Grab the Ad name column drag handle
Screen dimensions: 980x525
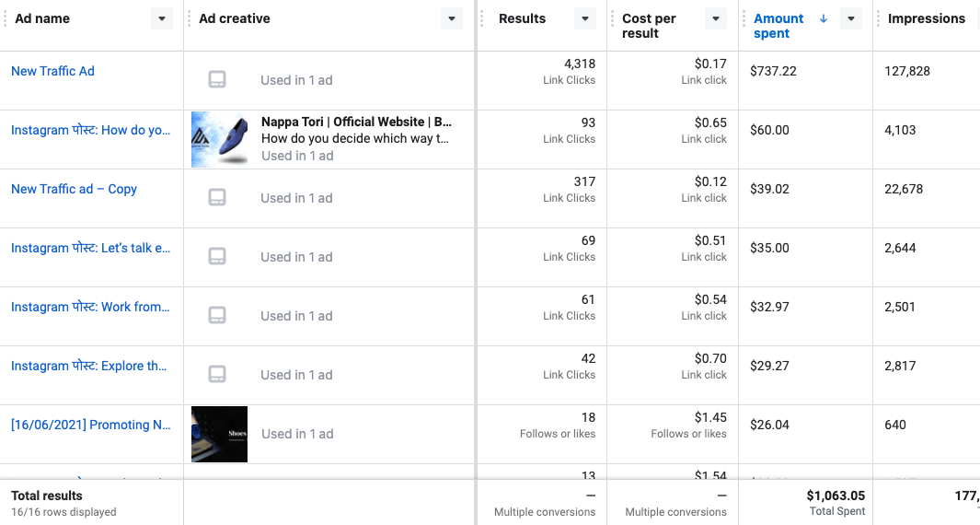pyautogui.click(x=5, y=18)
